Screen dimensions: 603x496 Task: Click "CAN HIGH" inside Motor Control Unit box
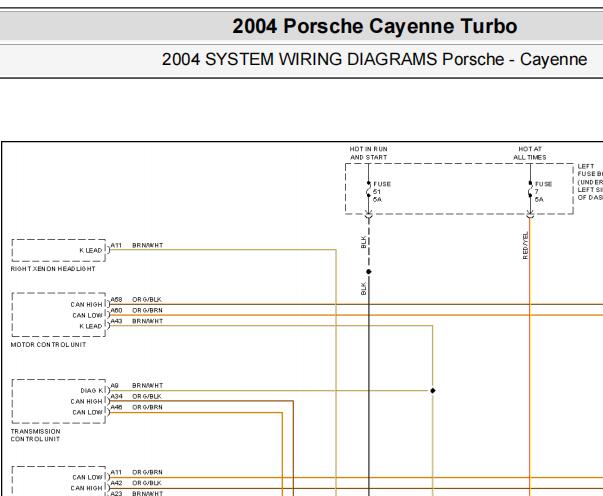pos(87,305)
